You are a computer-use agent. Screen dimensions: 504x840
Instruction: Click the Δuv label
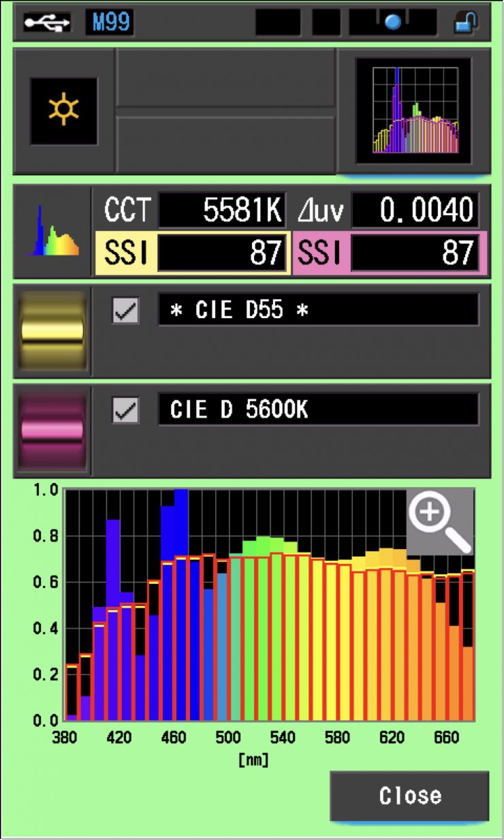point(319,211)
